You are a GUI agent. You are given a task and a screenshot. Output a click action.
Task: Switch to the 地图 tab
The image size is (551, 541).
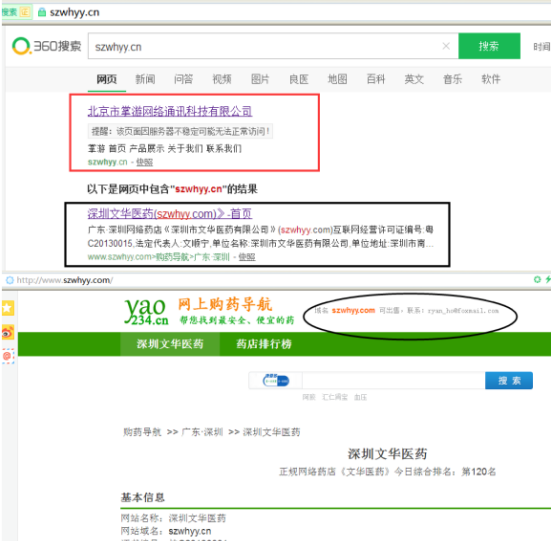click(x=337, y=79)
